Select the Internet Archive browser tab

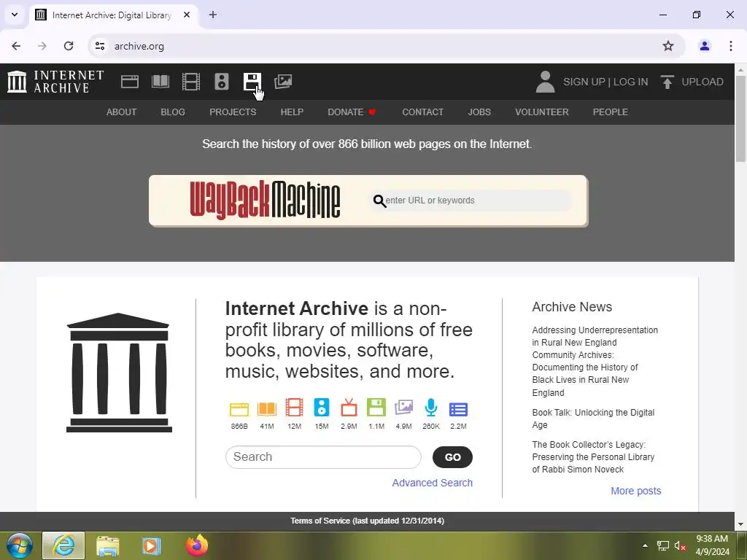click(112, 15)
